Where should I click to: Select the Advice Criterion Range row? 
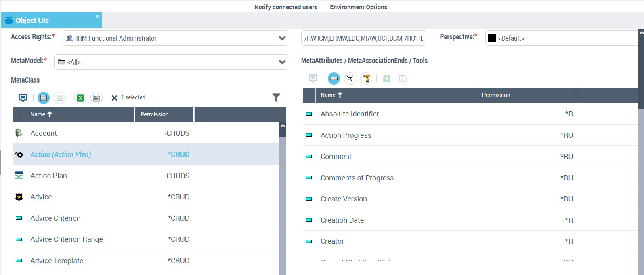(x=67, y=239)
